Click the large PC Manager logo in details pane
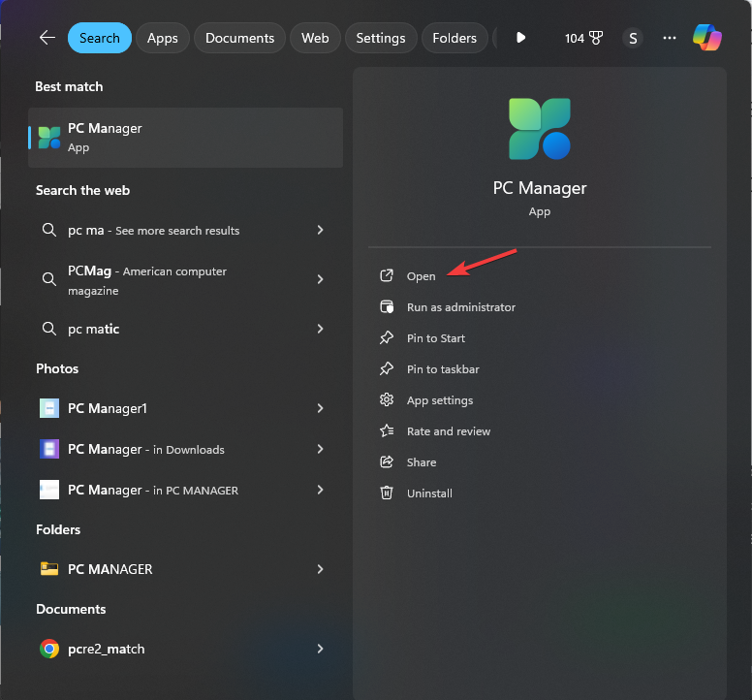Viewport: 752px width, 700px height. [540, 129]
